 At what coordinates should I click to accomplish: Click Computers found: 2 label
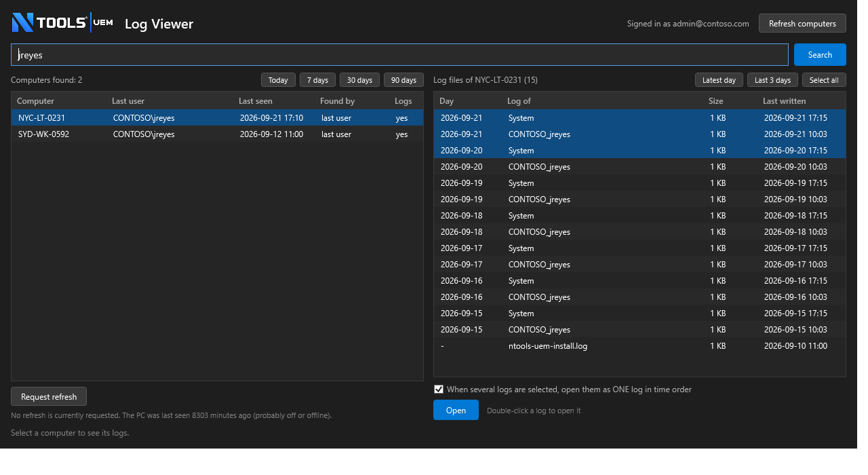coord(47,80)
